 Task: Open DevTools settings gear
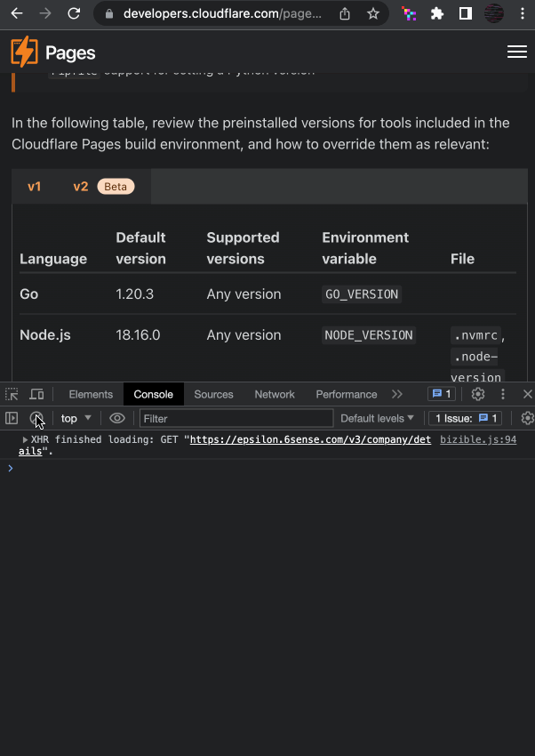click(x=477, y=394)
